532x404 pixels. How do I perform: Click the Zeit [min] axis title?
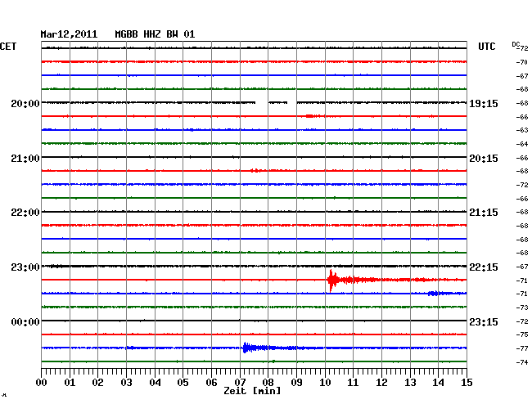pos(252,391)
